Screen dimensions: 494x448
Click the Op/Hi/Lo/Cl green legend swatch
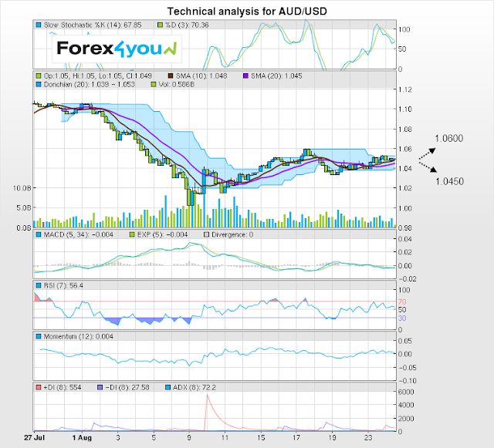coord(39,76)
